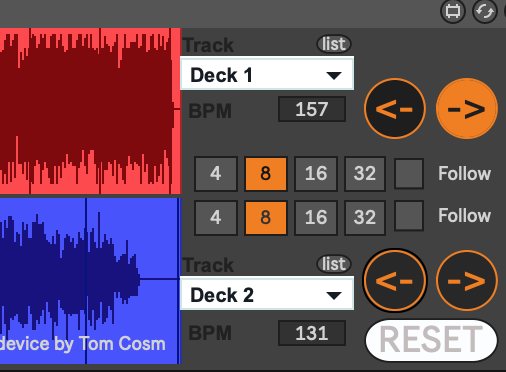Image resolution: width=506 pixels, height=372 pixels.
Task: Click the list button above Deck 2
Action: (x=334, y=264)
